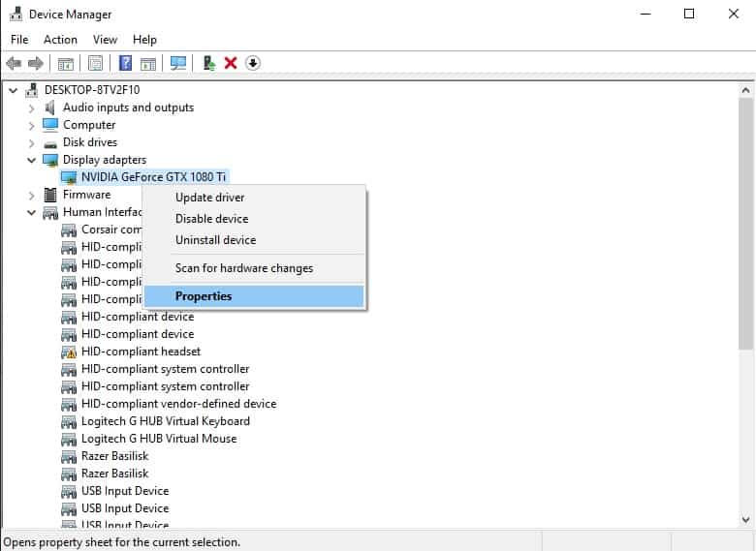This screenshot has height=551, width=756.
Task: Select the HID-compliant headset device
Action: point(141,352)
